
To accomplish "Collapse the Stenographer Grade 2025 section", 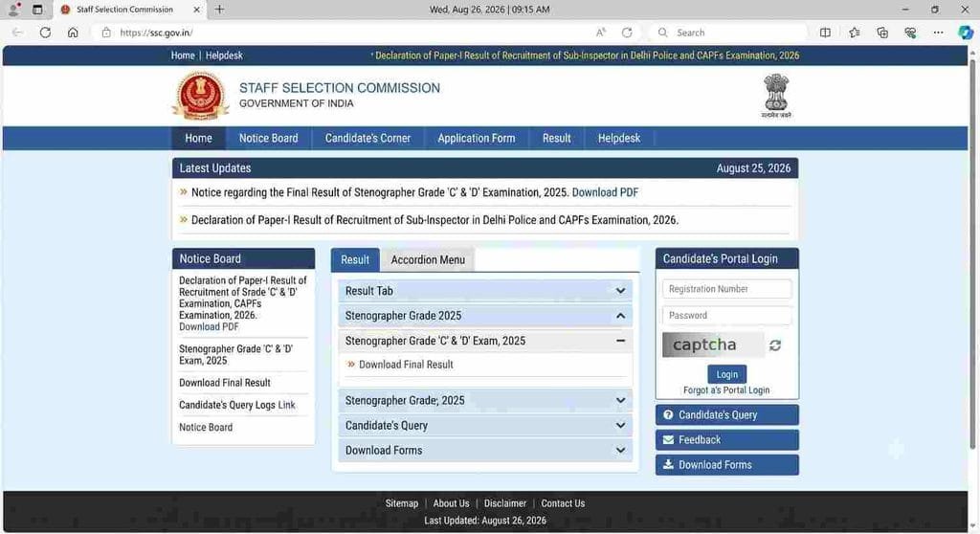I will (485, 316).
